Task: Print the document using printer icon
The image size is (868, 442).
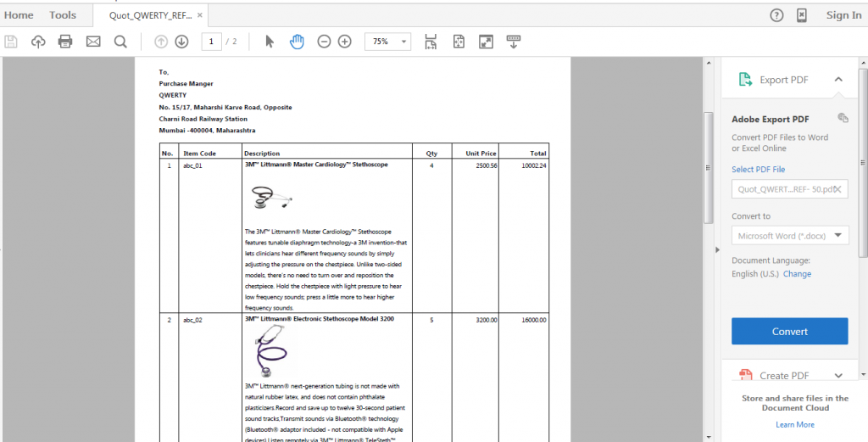Action: point(65,42)
